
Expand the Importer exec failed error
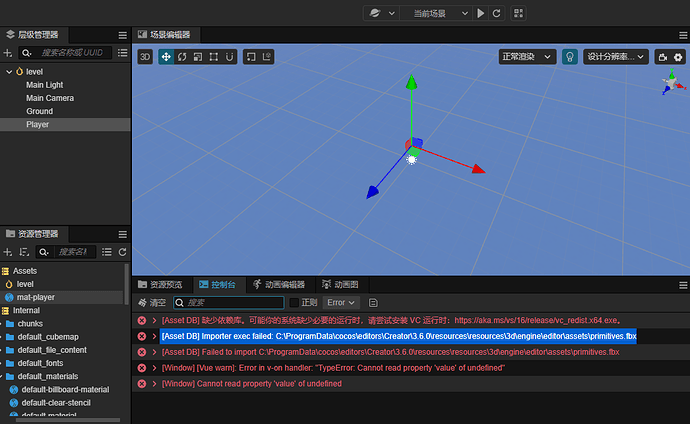(x=154, y=336)
